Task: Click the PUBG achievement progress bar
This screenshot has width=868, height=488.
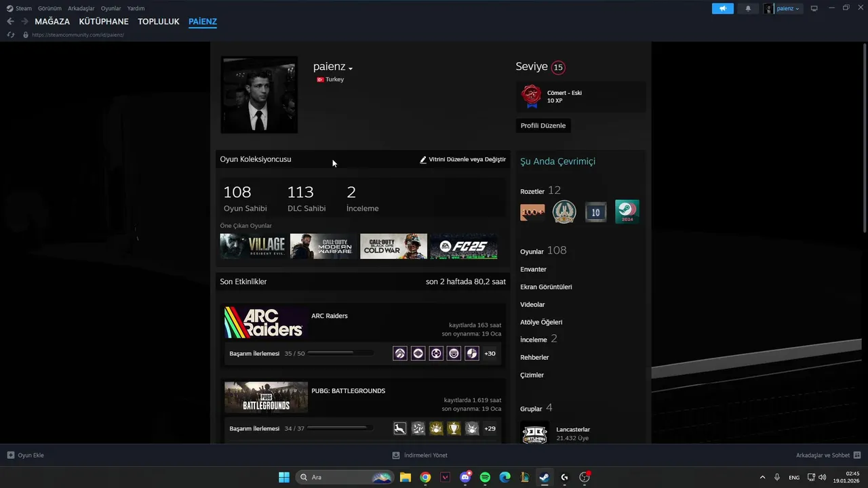Action: pos(340,428)
